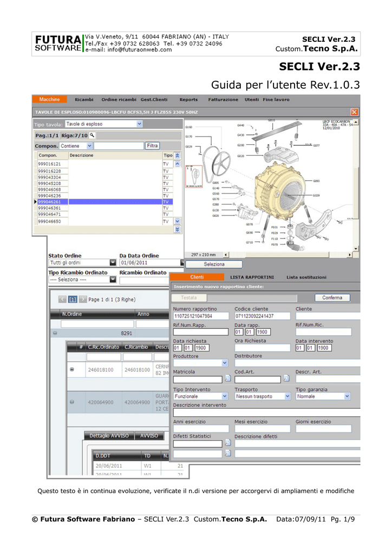Select the belt drawing thumbnail
Viewport: 392px width, 555px height.
point(194,176)
